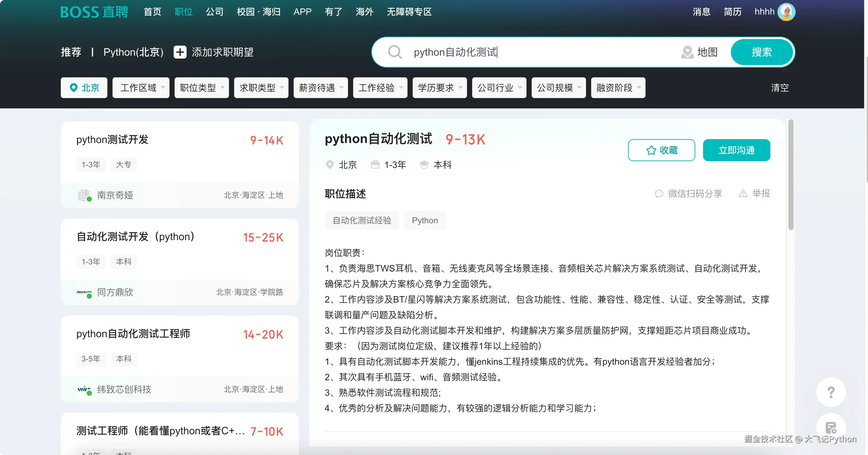Open the help question mark button
This screenshot has width=868, height=455.
tap(831, 392)
